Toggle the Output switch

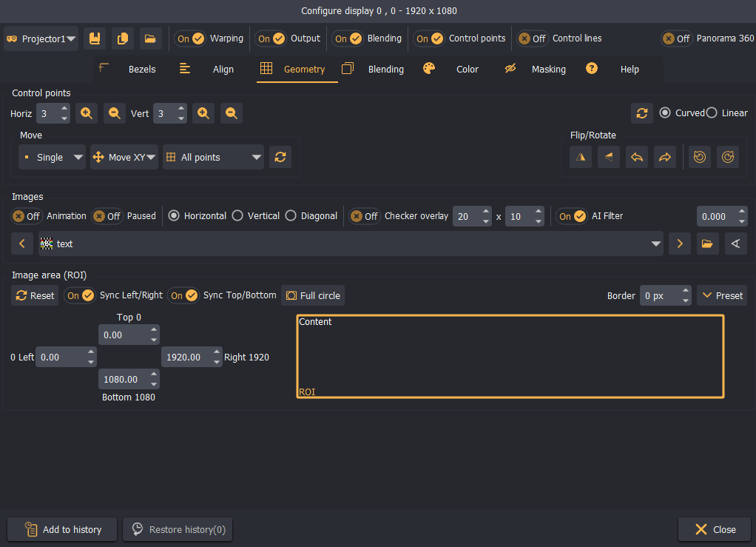(x=271, y=38)
